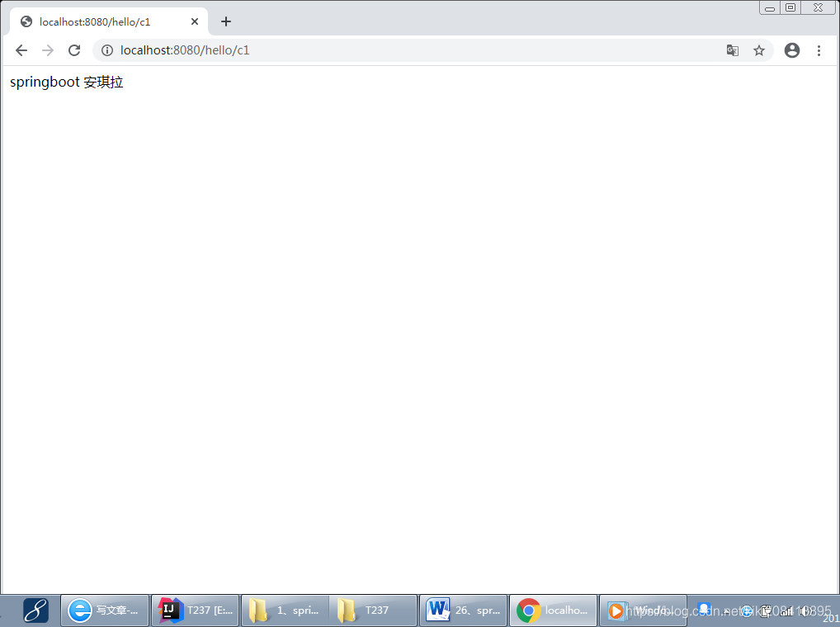Image resolution: width=840 pixels, height=627 pixels.
Task: Reload the localhost page
Action: pyautogui.click(x=74, y=50)
